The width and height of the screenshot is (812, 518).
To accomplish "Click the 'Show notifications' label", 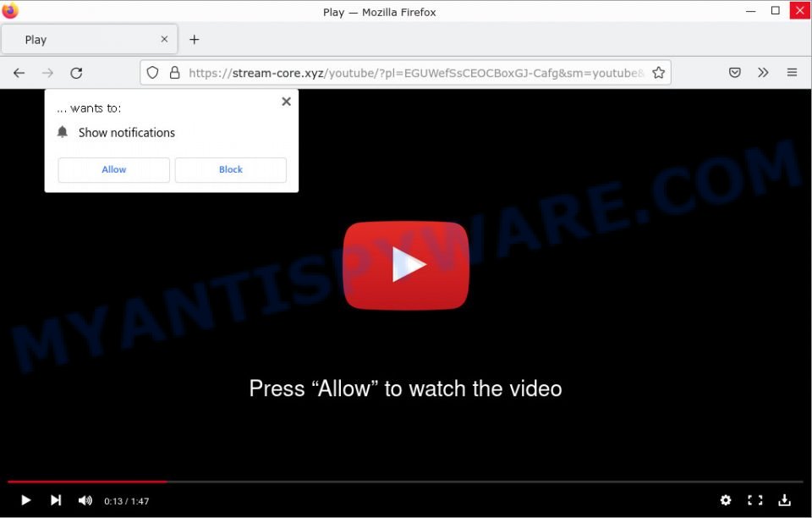I will pos(127,133).
